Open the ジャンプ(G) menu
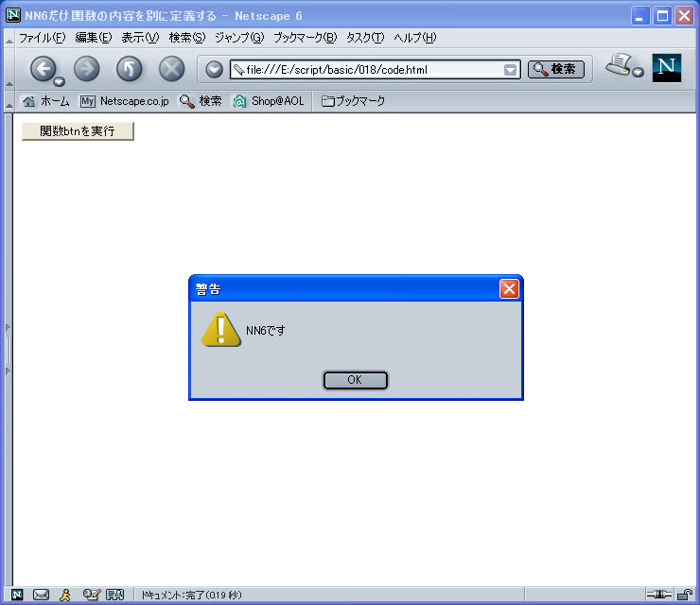 pyautogui.click(x=239, y=38)
